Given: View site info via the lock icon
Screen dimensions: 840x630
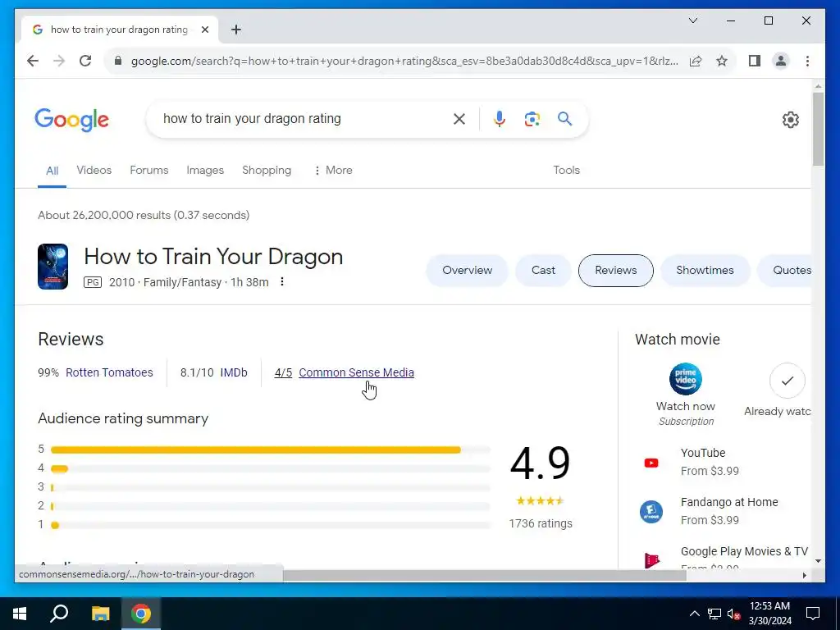Looking at the screenshot, I should tap(118, 61).
